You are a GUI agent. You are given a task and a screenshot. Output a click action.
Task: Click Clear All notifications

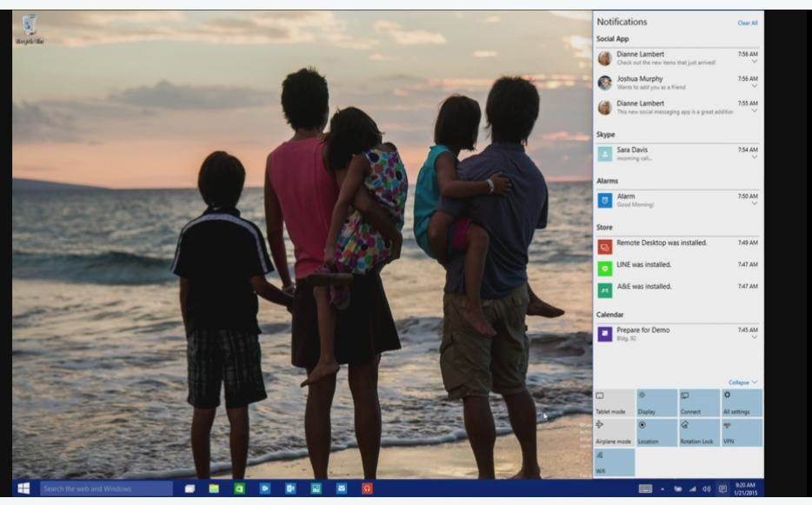point(747,23)
